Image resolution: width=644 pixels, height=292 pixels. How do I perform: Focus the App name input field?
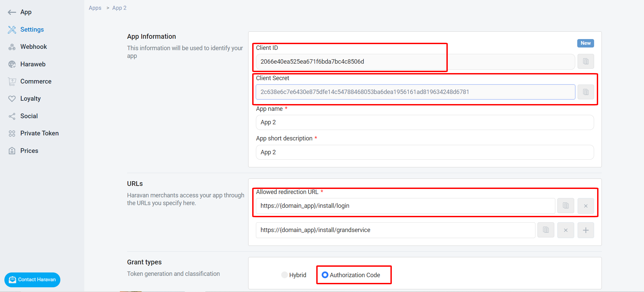pyautogui.click(x=425, y=123)
